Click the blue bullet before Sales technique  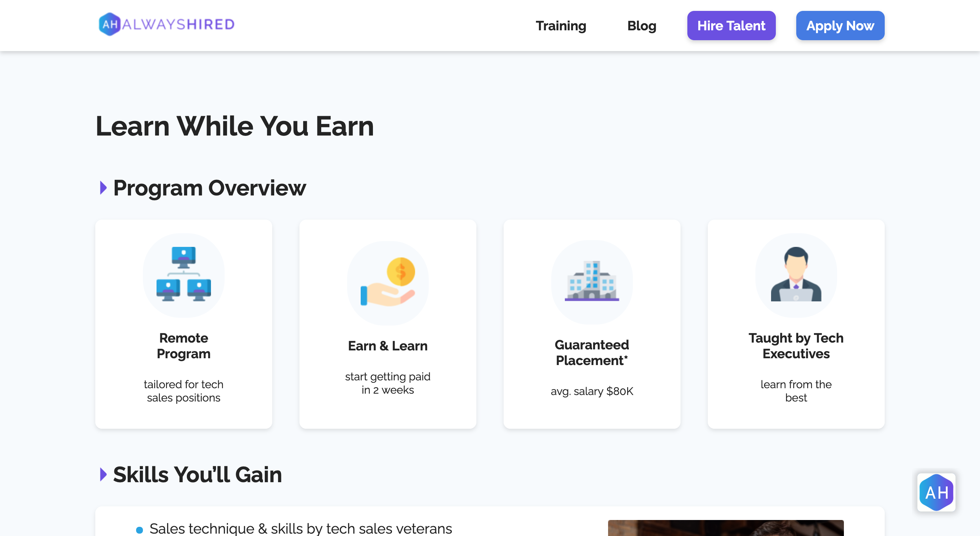coord(139,530)
